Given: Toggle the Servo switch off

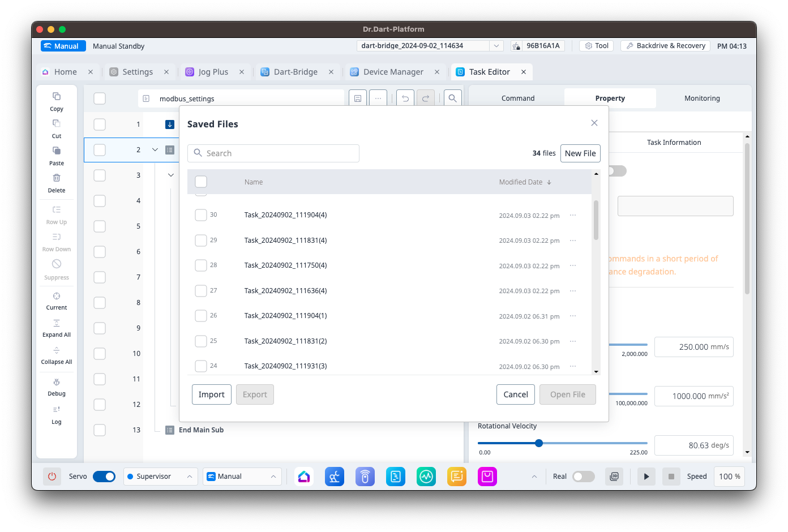Looking at the screenshot, I should (104, 477).
